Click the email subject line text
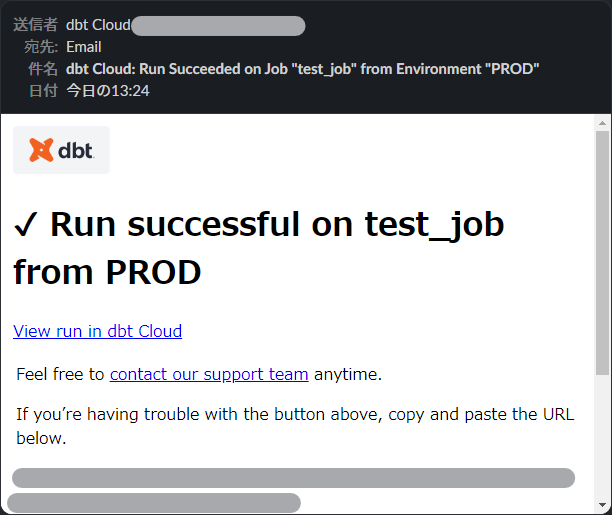 click(x=302, y=69)
